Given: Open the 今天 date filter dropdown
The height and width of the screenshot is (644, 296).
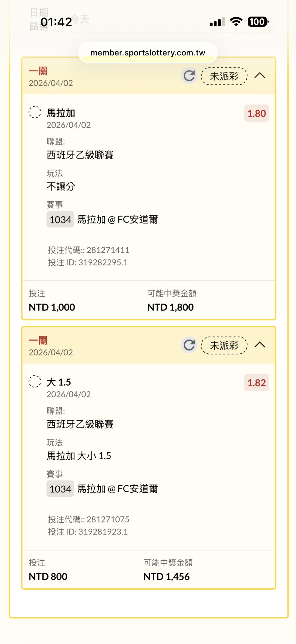Looking at the screenshot, I should click(169, 19).
